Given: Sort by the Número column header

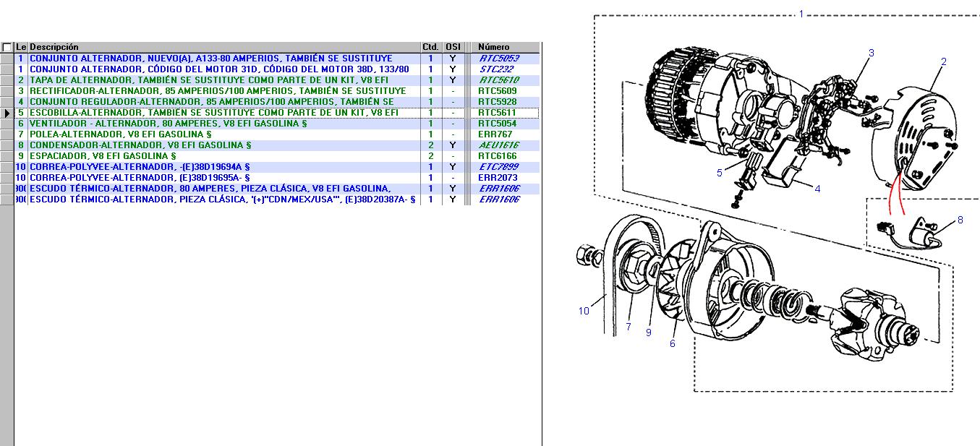Looking at the screenshot, I should tap(493, 47).
